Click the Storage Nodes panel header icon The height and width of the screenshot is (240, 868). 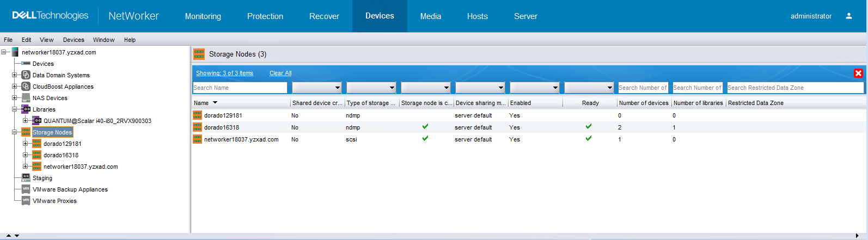coord(199,54)
